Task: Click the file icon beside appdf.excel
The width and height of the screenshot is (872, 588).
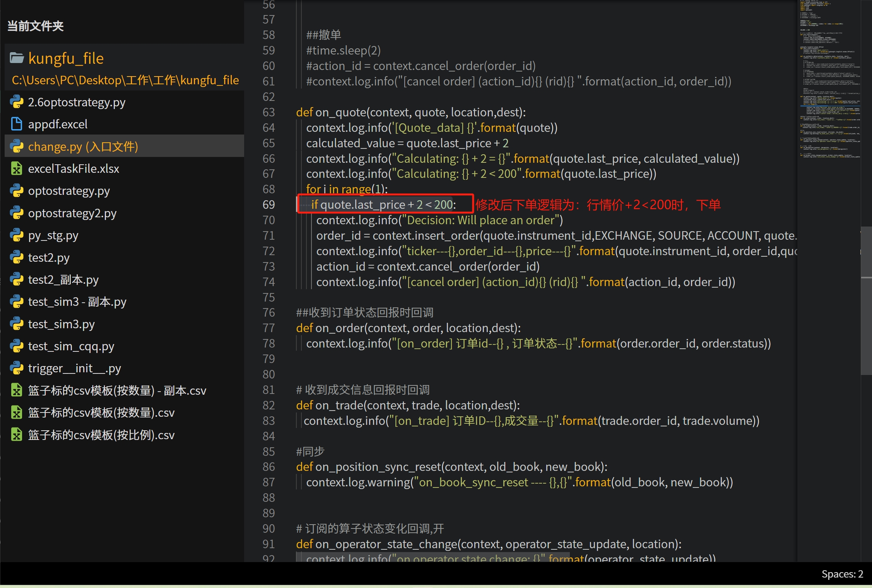Action: pos(17,124)
